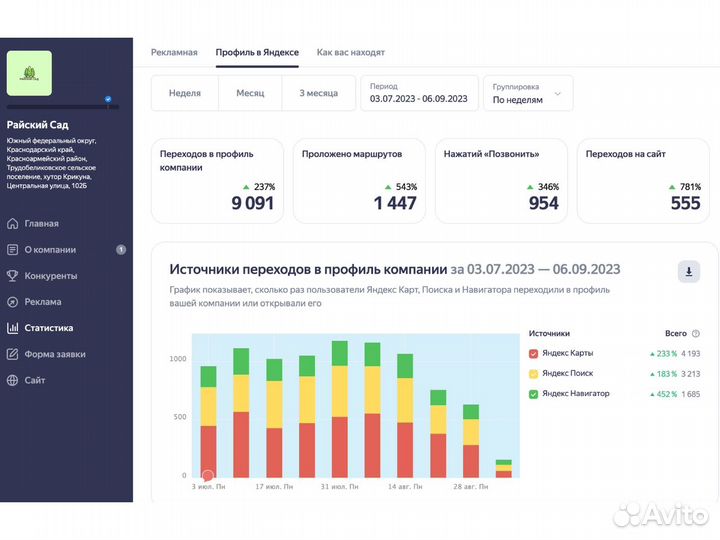Switch to the Рекламная tab
The image size is (720, 540).
tap(174, 52)
